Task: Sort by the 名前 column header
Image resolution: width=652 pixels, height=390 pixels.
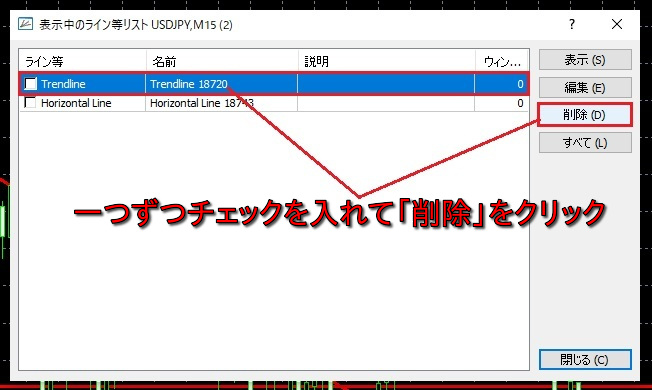Action: [x=222, y=62]
